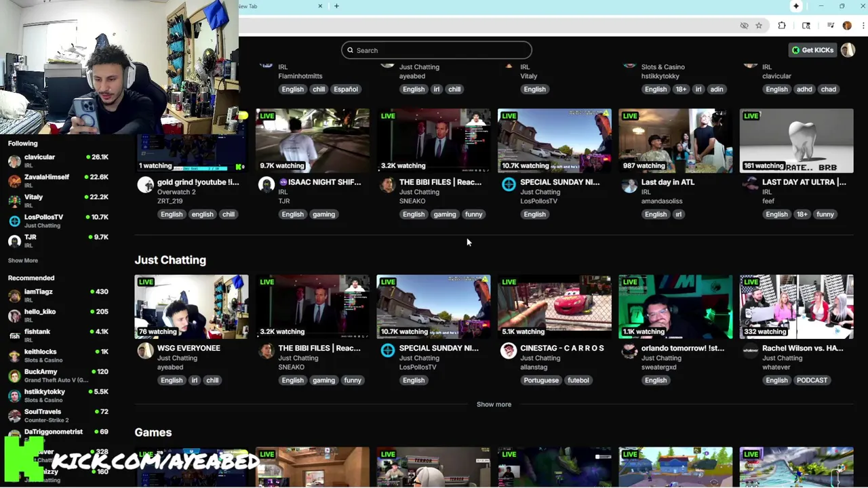Select the adhd tag under clavicular
This screenshot has height=488, width=868.
pos(804,89)
